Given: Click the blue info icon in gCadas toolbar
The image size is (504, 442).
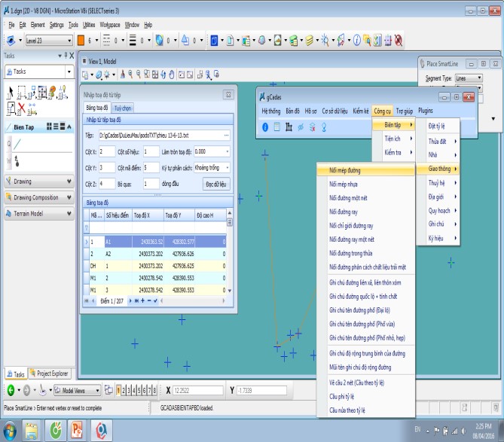Looking at the screenshot, I should 265,127.
